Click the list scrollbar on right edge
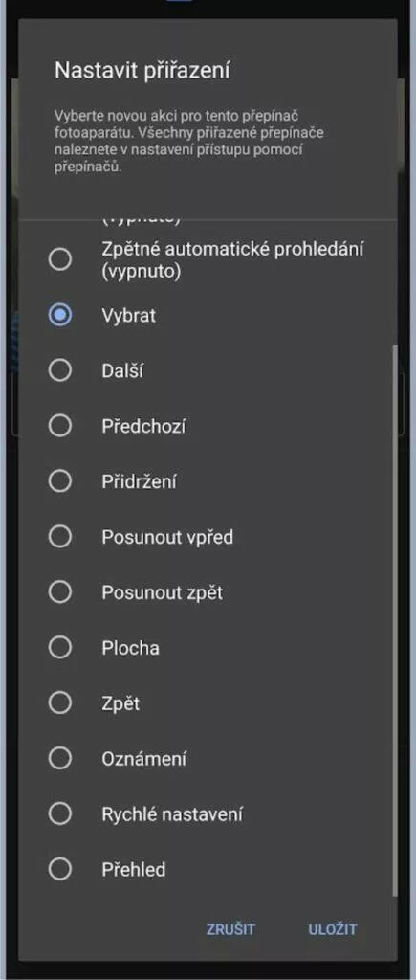Viewport: 416px width, 980px height. 394,620
